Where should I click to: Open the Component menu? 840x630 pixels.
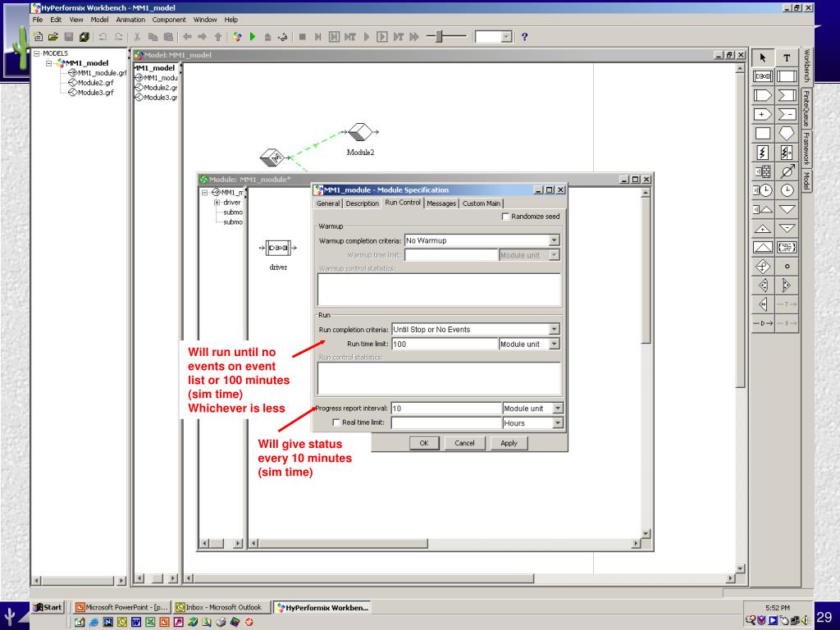169,20
